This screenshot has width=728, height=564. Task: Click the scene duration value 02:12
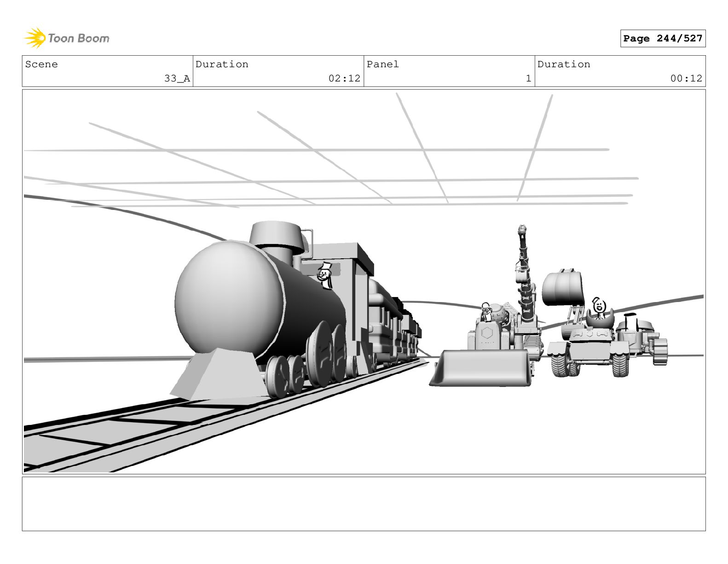coord(344,79)
